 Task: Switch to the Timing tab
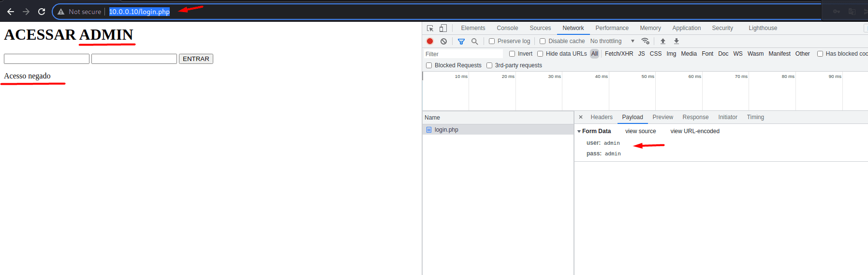click(755, 117)
